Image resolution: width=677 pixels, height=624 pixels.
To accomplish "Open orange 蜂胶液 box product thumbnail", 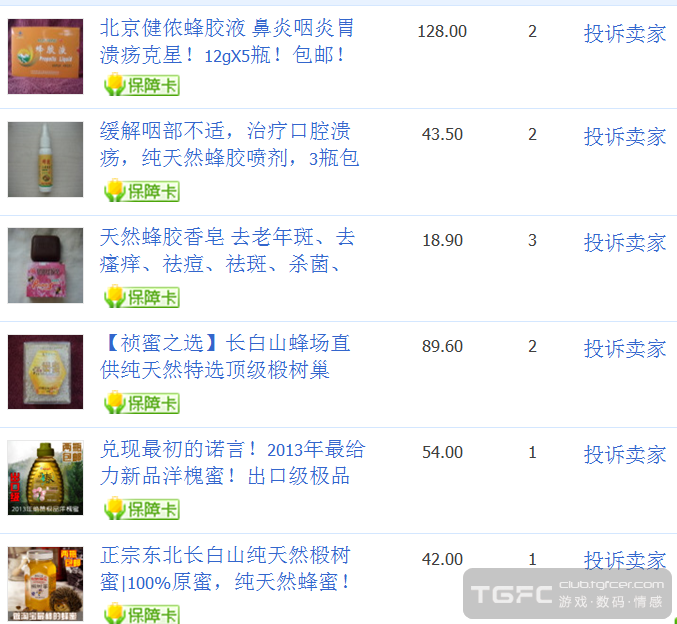I will (x=45, y=56).
